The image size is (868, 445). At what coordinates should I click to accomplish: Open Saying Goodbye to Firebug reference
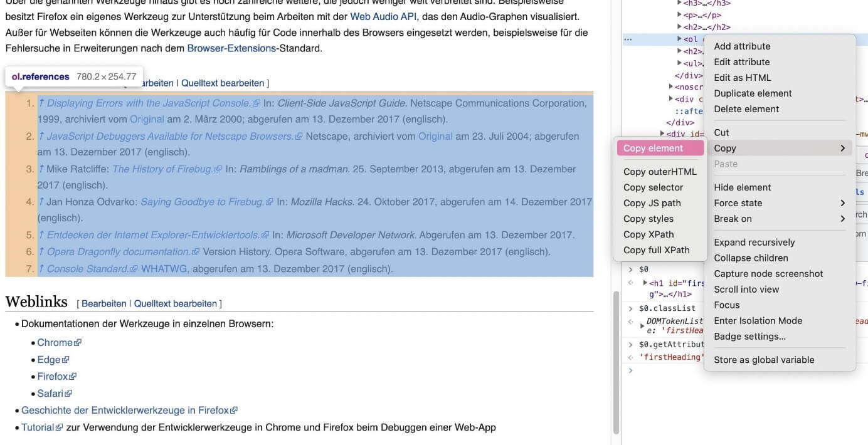pos(207,202)
